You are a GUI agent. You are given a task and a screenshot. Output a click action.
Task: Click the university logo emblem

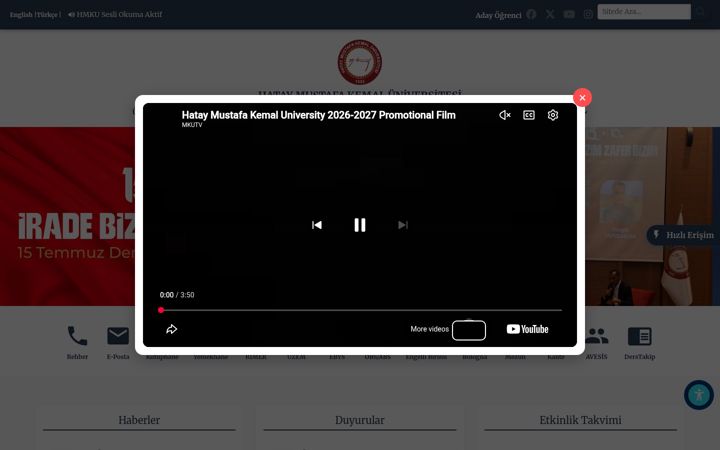point(360,62)
